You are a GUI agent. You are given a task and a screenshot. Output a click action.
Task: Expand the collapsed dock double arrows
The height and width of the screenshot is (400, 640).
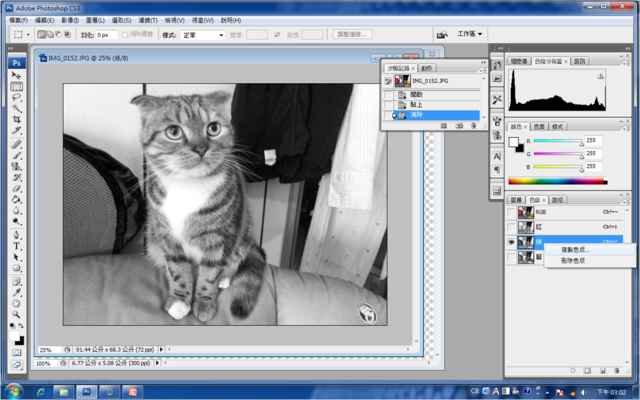coord(499,48)
